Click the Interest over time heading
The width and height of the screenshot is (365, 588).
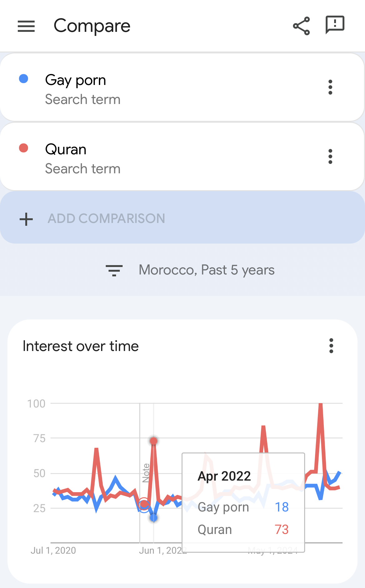pyautogui.click(x=81, y=346)
